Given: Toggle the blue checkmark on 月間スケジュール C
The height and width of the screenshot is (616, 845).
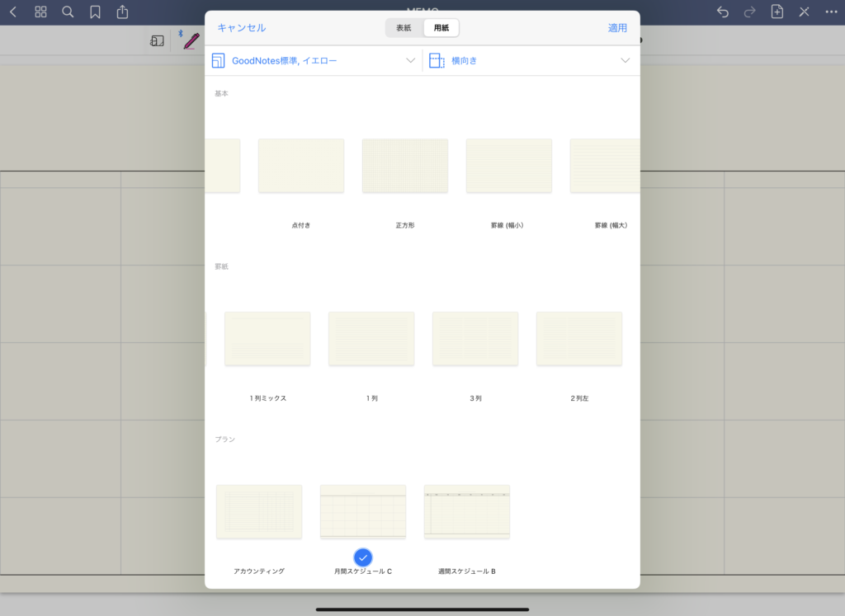Looking at the screenshot, I should 363,557.
